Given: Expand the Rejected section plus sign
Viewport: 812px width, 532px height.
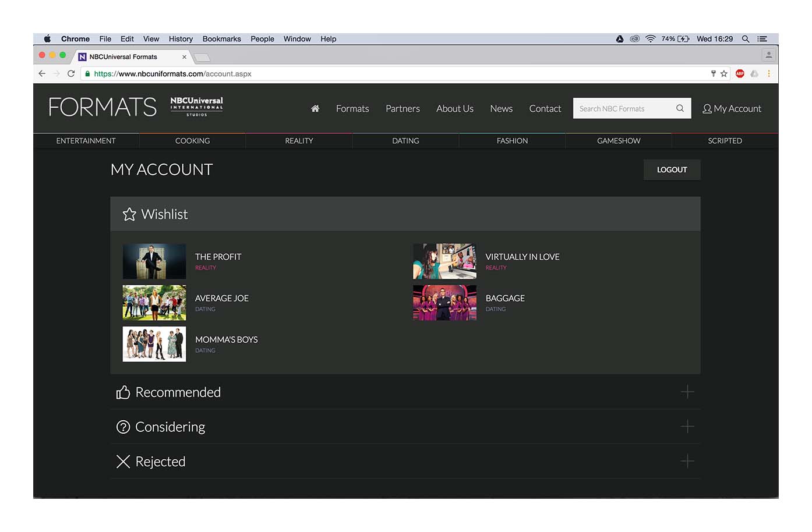Looking at the screenshot, I should [687, 462].
